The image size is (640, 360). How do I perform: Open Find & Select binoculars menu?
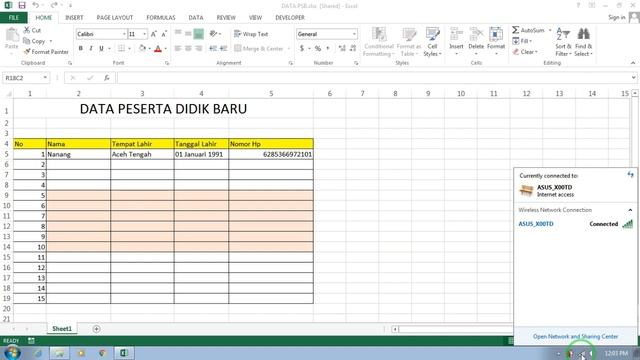583,42
